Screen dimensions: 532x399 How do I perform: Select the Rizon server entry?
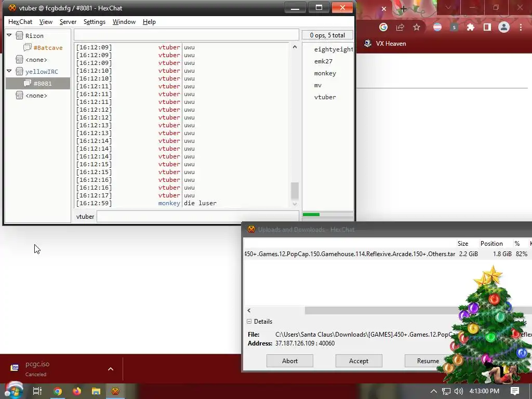[x=34, y=36]
